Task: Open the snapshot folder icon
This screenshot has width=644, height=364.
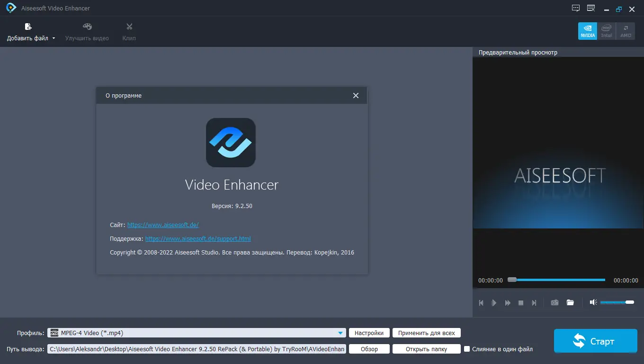Action: coord(570,302)
